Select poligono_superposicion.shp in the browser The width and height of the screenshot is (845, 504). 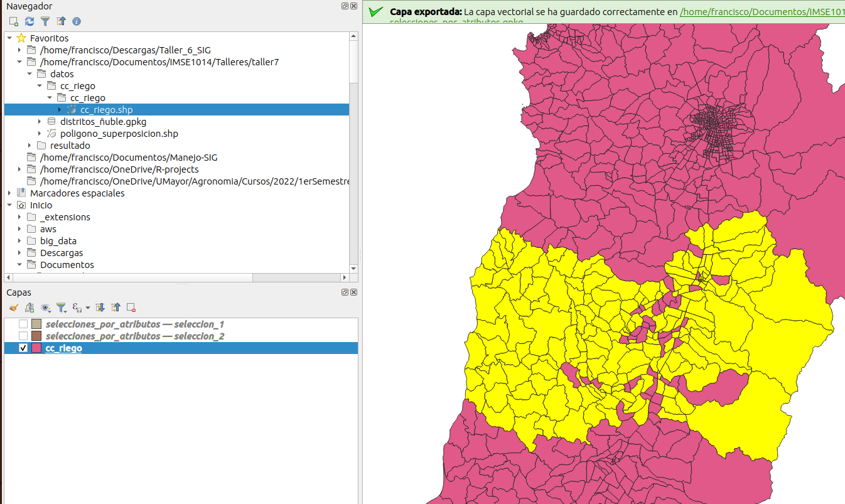(119, 134)
